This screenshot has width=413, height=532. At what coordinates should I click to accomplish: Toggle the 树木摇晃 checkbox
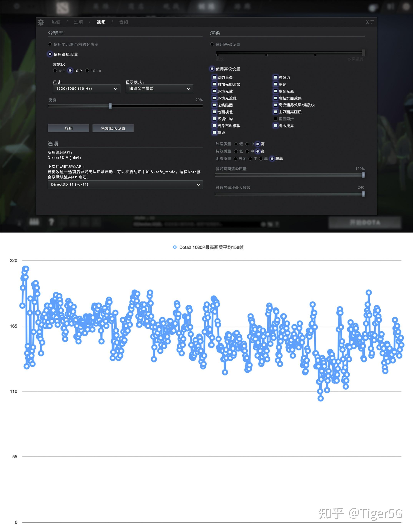276,126
